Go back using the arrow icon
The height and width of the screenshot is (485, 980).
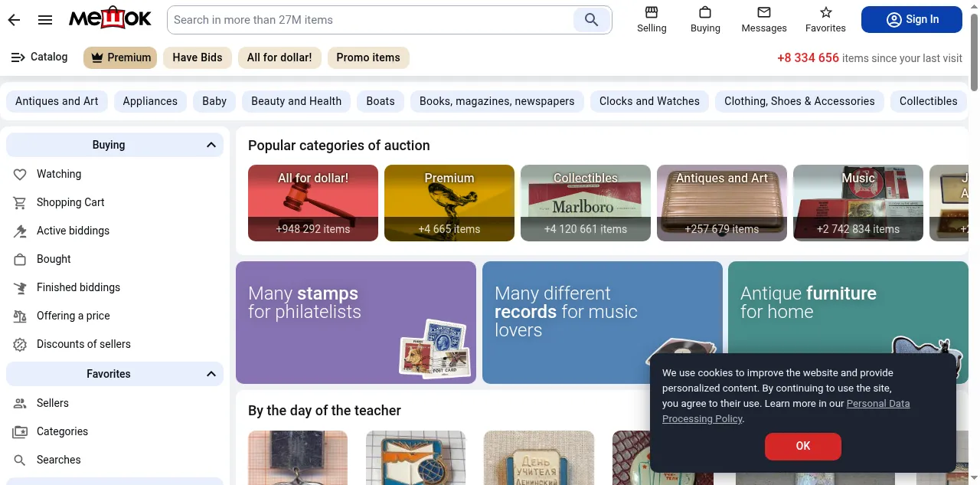[x=14, y=20]
